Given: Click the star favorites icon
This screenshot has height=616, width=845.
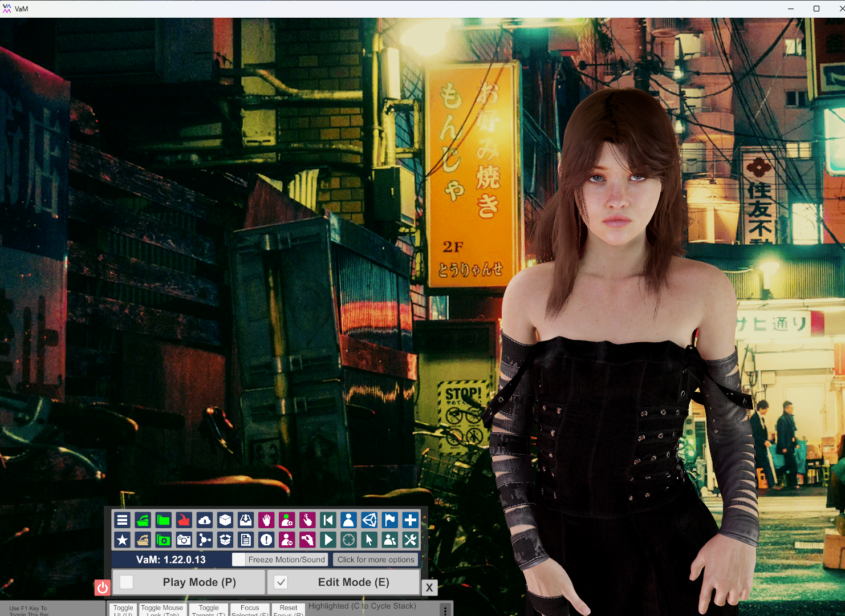Looking at the screenshot, I should [122, 540].
